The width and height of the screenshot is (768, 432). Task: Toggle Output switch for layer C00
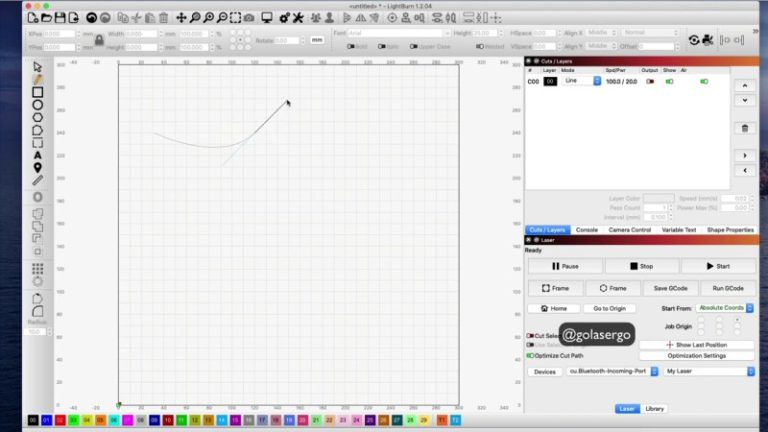pos(650,81)
